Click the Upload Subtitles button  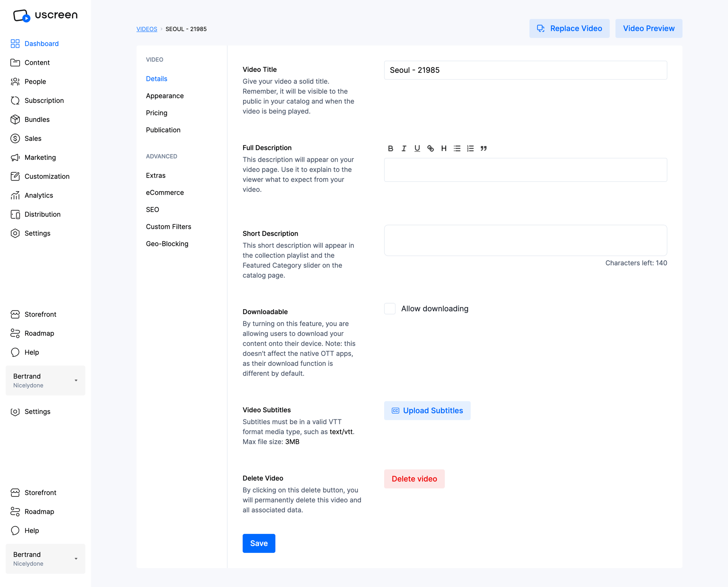point(427,410)
